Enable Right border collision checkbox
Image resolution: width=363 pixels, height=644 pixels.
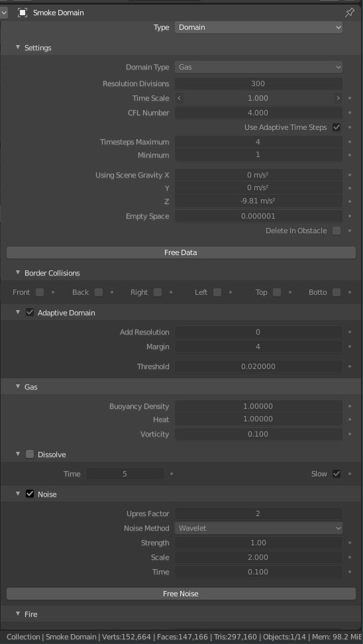pyautogui.click(x=158, y=292)
